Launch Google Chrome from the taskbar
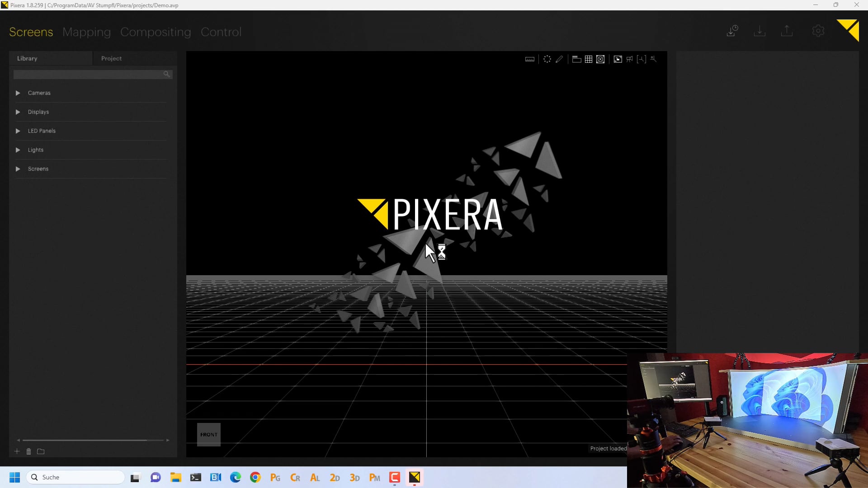868x488 pixels. 255,478
